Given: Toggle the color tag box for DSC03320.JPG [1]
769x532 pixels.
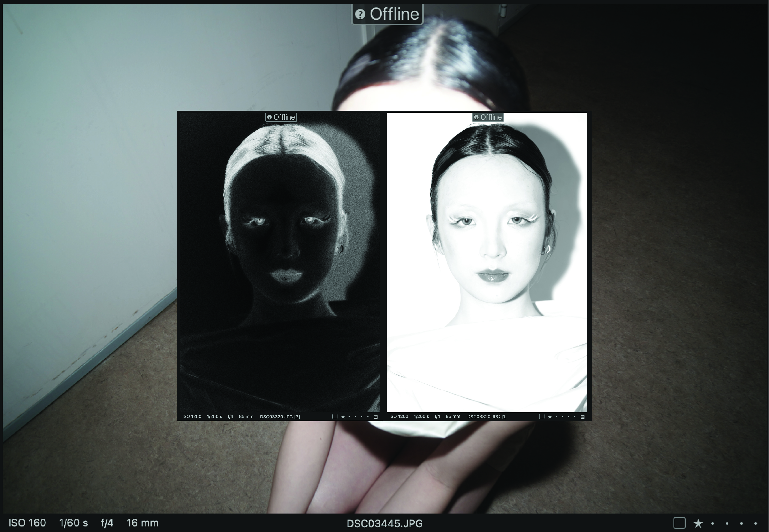Looking at the screenshot, I should pyautogui.click(x=542, y=416).
